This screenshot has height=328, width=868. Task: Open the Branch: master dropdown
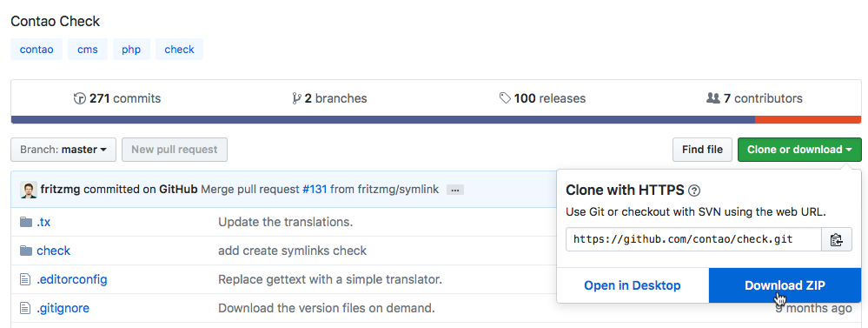click(x=63, y=150)
